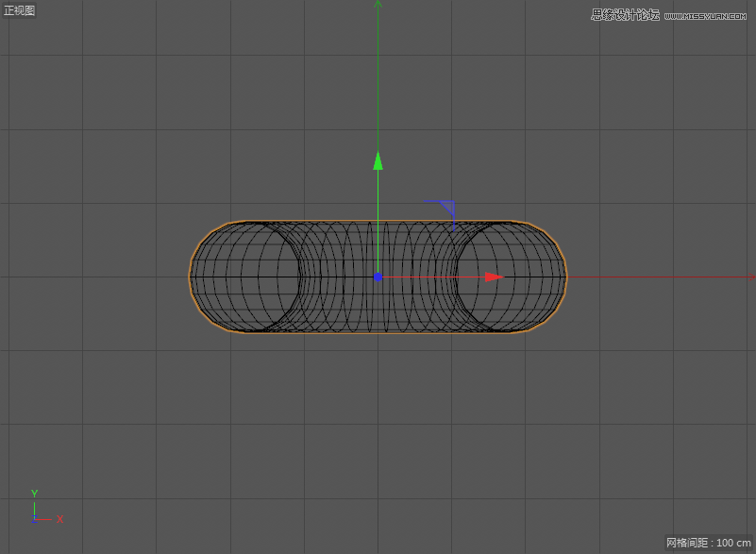Click the 正视图 viewport label
The width and height of the screenshot is (756, 554).
(x=20, y=10)
